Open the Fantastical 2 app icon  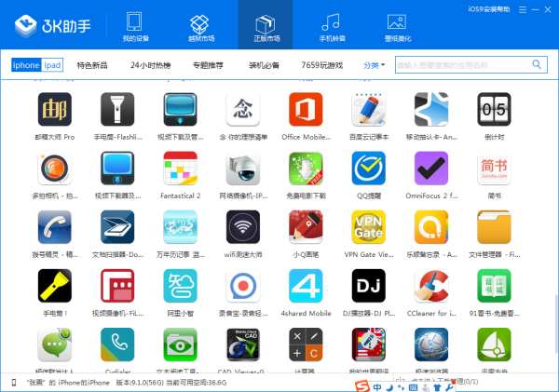tap(180, 168)
